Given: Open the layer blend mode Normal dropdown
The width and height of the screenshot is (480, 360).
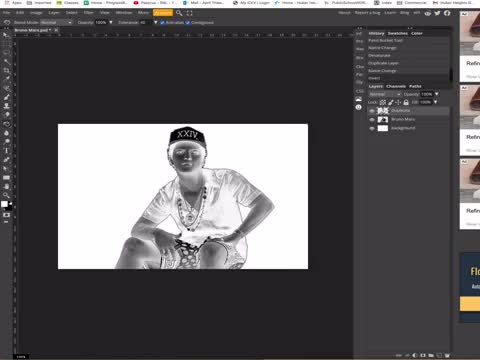Looking at the screenshot, I should [385, 94].
